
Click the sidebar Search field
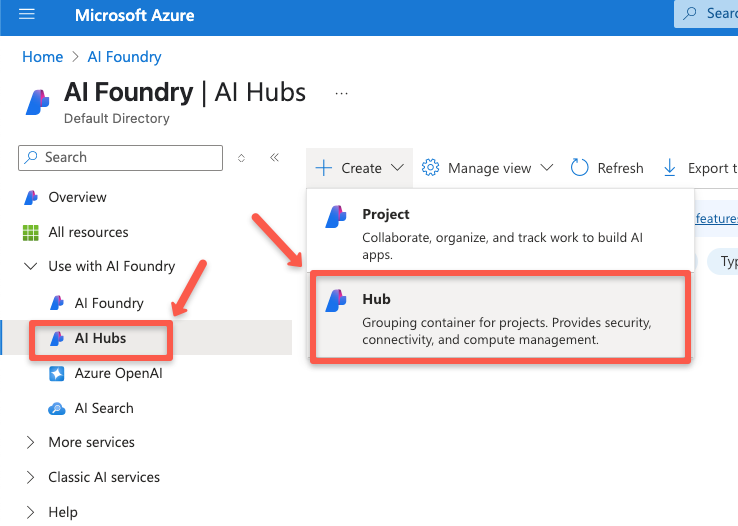point(120,158)
